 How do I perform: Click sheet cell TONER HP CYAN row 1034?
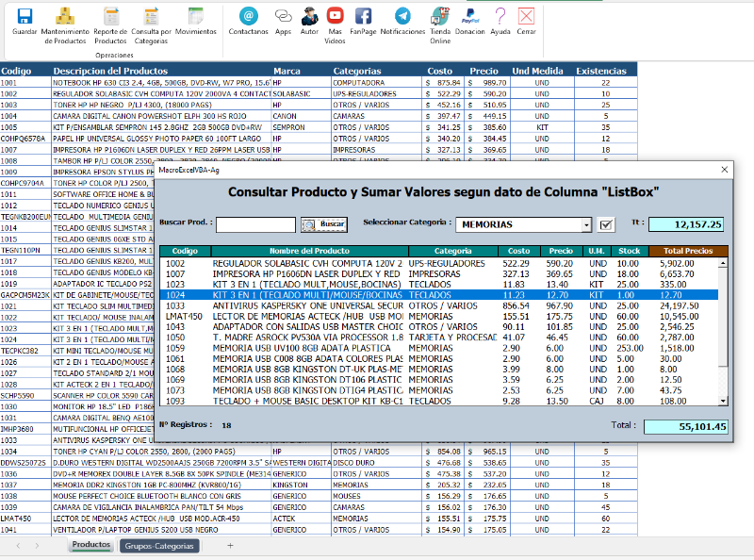tap(161, 452)
